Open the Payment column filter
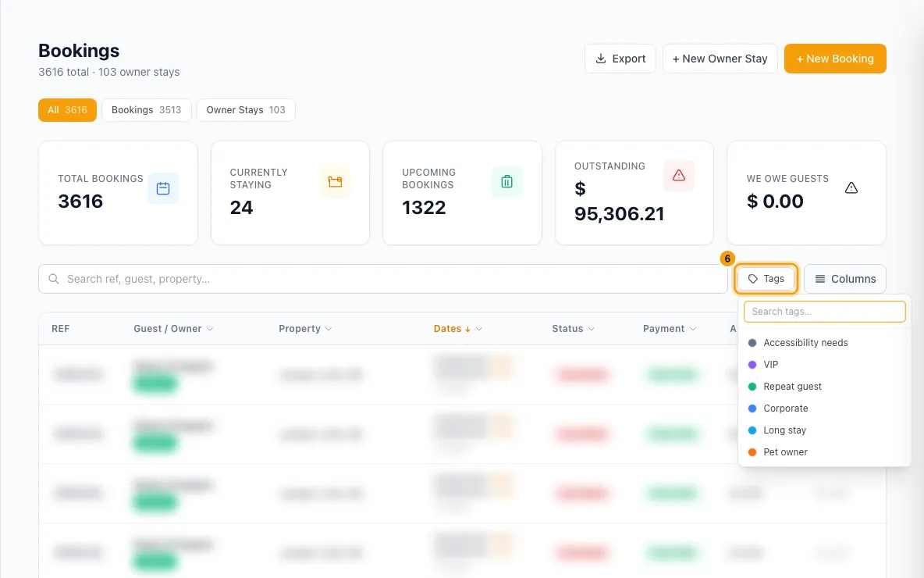Viewport: 924px width, 578px height. [x=692, y=329]
